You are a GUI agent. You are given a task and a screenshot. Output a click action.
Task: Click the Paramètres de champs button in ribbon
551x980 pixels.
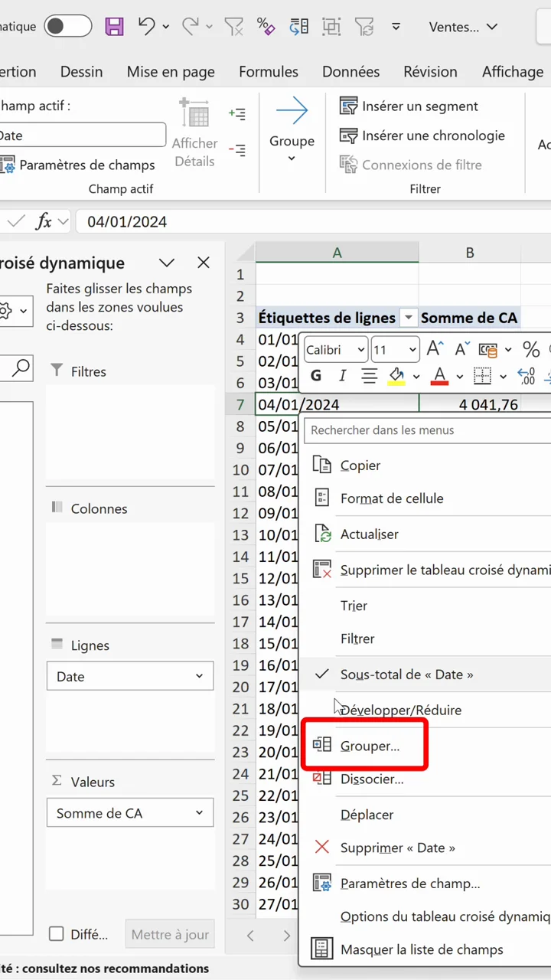point(78,165)
